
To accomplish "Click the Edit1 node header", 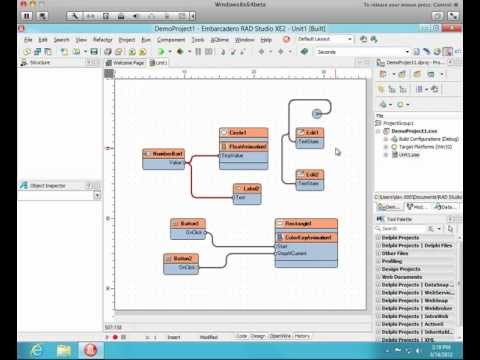I will tap(310, 133).
